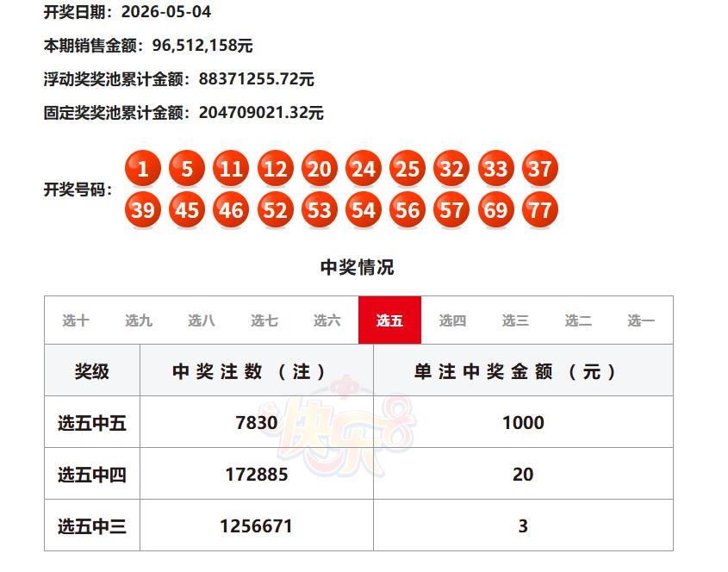Click the red ball numbered 37
Image resolution: width=728 pixels, height=572 pixels.
[540, 168]
